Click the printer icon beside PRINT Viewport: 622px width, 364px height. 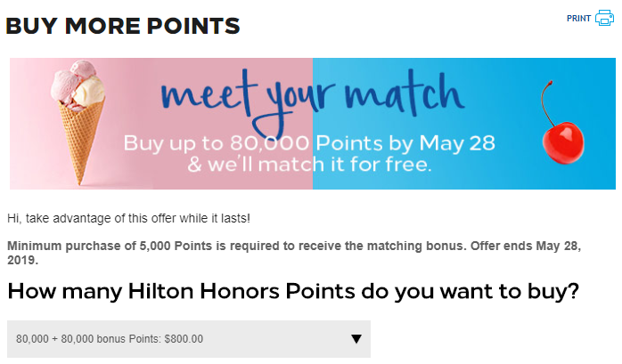pyautogui.click(x=604, y=18)
